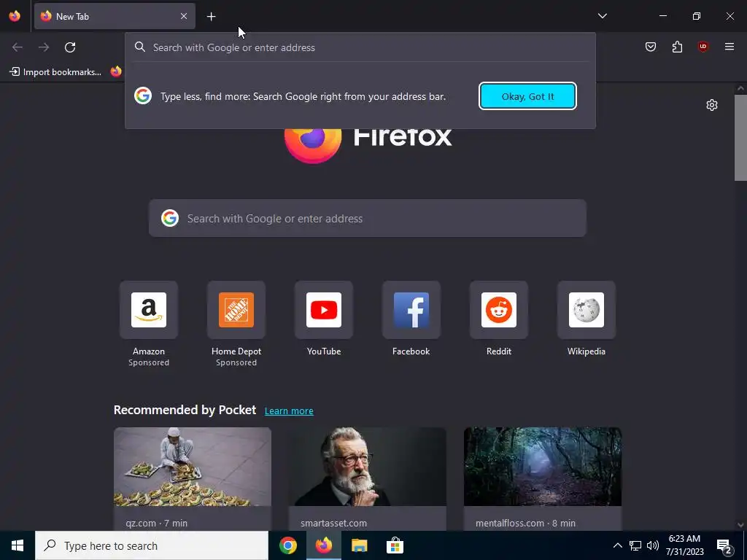Click the Firefox taskbar icon
This screenshot has height=560, width=747.
pos(323,545)
